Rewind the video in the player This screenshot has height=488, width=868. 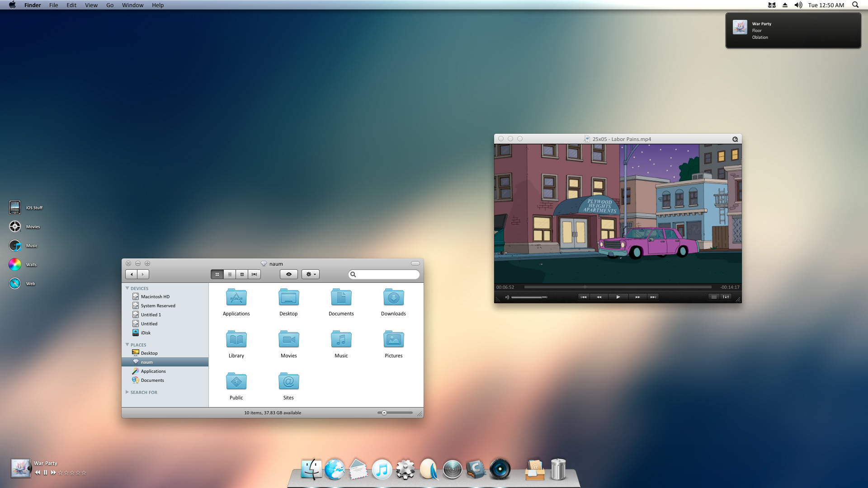coord(599,297)
